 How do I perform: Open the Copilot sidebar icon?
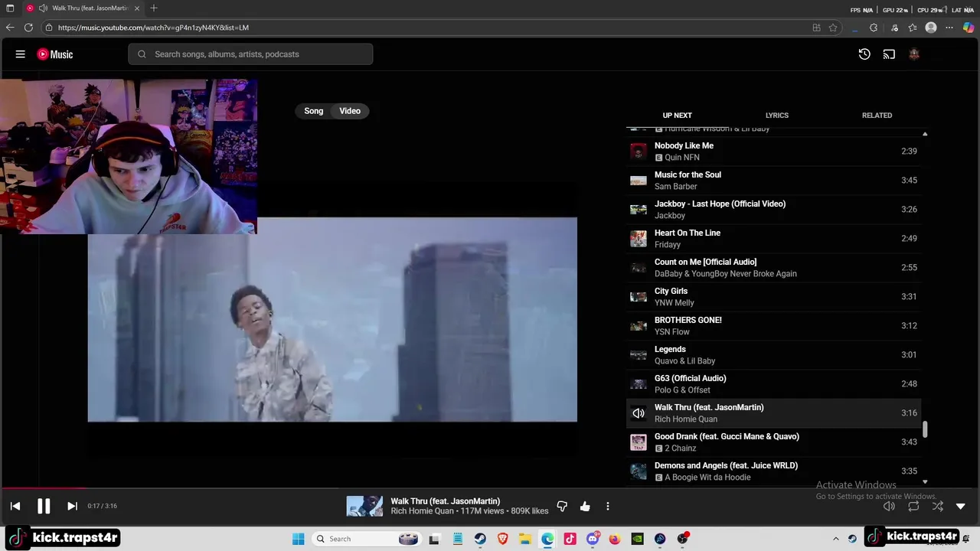coord(969,28)
